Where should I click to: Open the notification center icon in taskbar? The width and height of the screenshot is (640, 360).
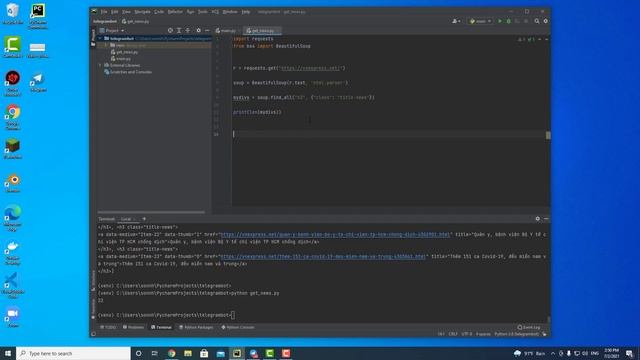click(629, 353)
